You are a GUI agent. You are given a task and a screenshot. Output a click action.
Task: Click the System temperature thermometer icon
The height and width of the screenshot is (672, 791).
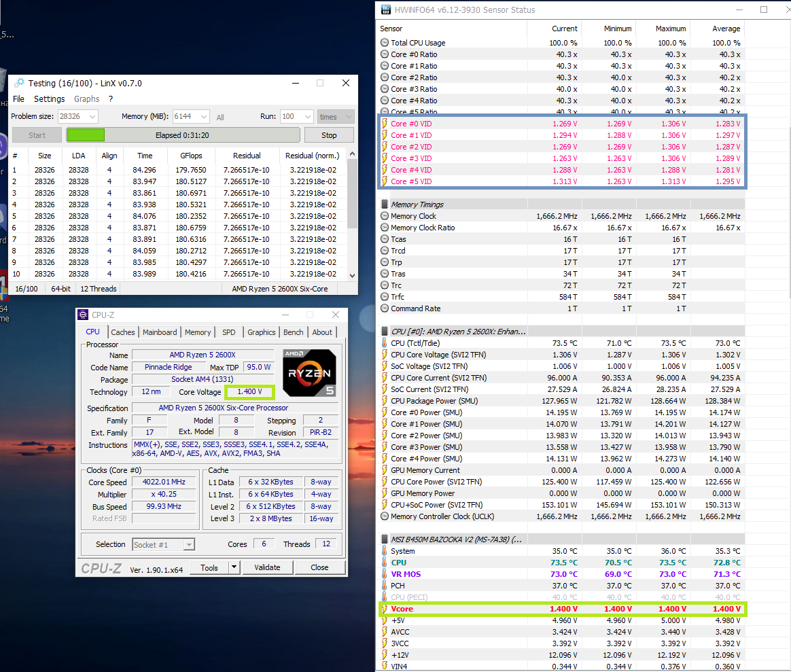(x=385, y=551)
